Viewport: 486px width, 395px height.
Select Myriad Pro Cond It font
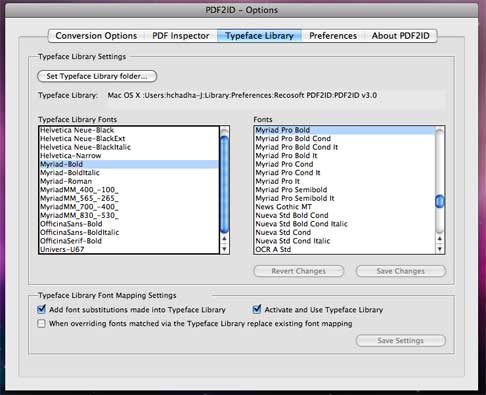(x=344, y=173)
